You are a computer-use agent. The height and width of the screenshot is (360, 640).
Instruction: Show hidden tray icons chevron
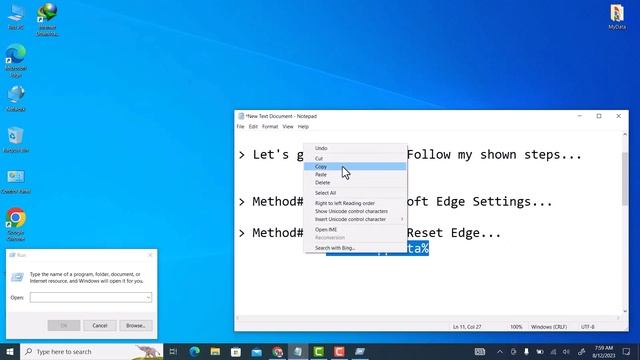[x=500, y=351]
